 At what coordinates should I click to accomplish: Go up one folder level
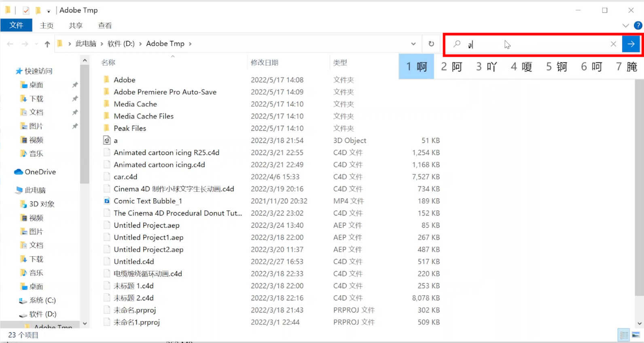pos(47,44)
